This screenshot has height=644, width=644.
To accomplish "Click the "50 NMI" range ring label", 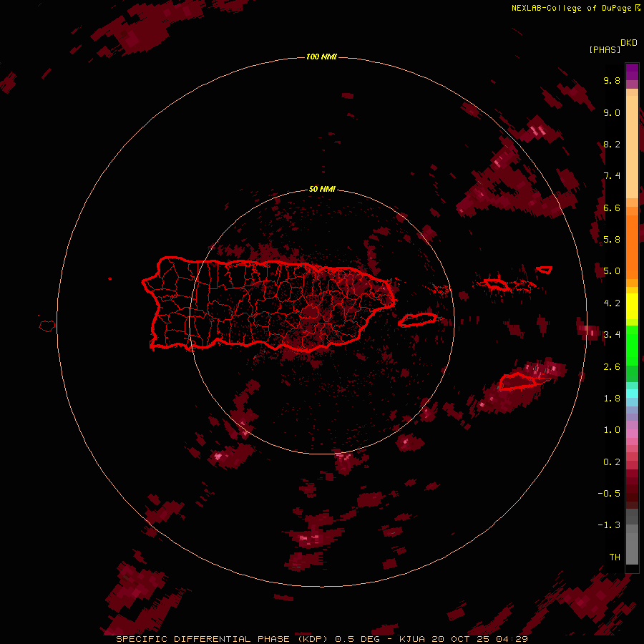I will 322,189.
